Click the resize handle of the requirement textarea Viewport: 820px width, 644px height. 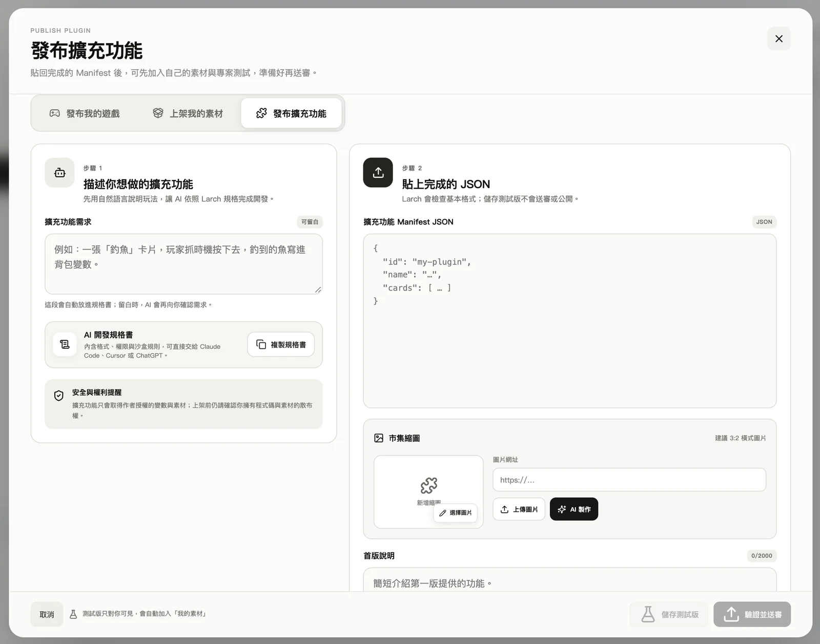(318, 290)
